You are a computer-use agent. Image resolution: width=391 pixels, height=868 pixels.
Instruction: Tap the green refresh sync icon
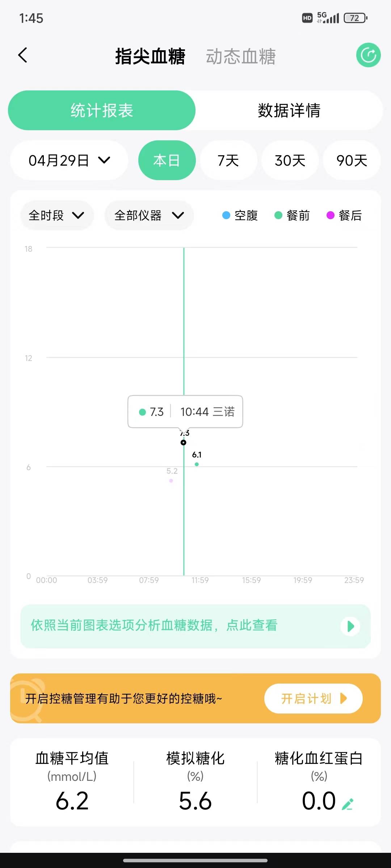(x=368, y=55)
